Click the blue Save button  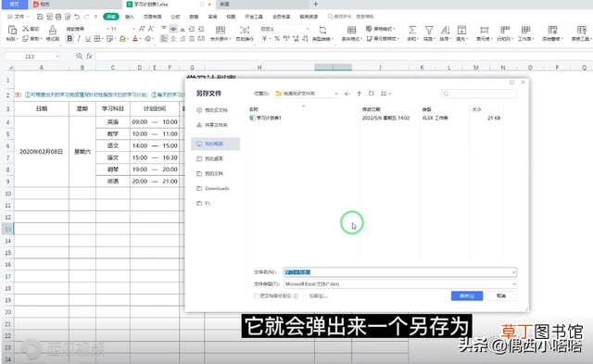pos(467,296)
